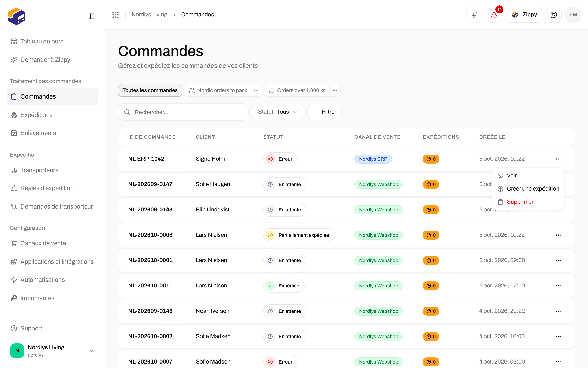Open row actions for NL-202609-0146
Screen dimensions: 588x368
coord(558,311)
